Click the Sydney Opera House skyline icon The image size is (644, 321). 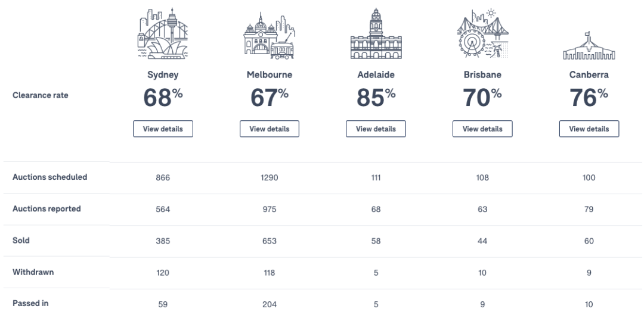point(163,33)
